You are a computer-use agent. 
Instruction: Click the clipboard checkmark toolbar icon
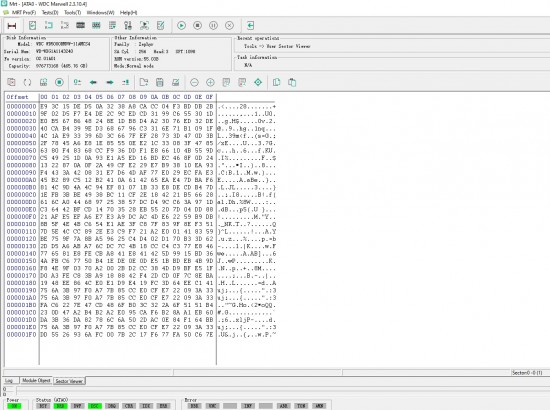(32, 25)
